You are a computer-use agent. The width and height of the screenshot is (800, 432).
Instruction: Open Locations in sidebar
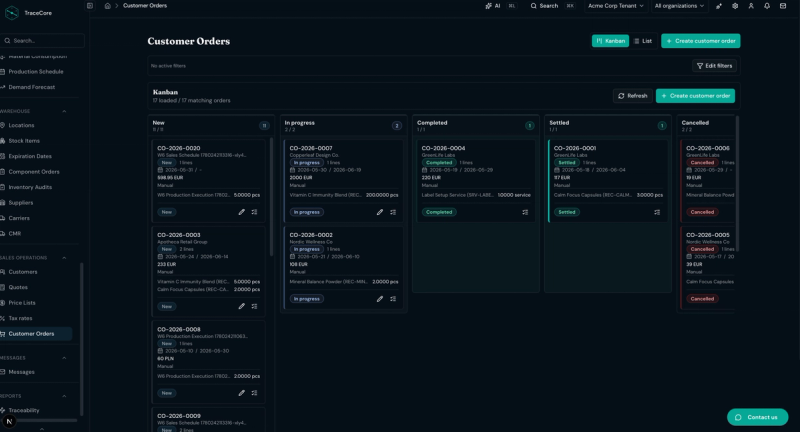pos(21,125)
